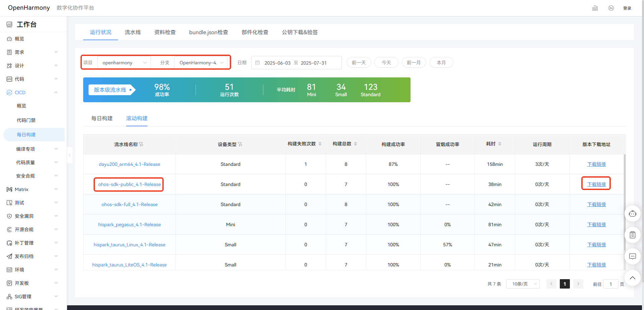This screenshot has width=644, height=310.
Task: Click the 代码 code icon
Action: point(9,79)
